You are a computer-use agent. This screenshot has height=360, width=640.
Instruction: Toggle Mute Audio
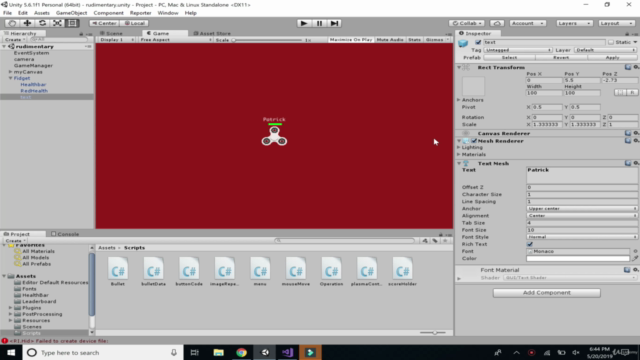tap(390, 40)
